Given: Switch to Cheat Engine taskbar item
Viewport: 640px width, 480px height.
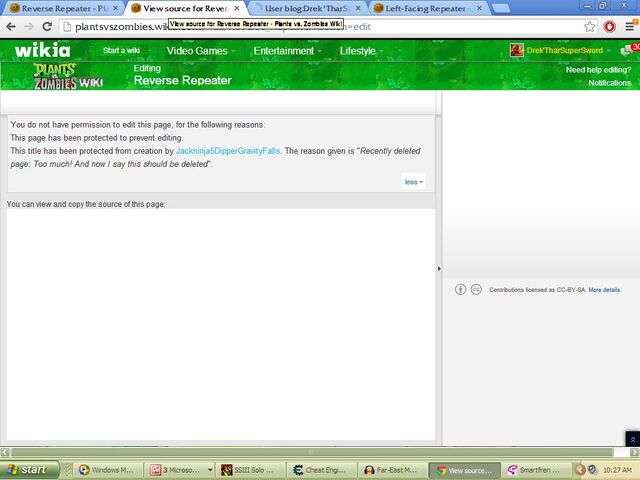Looking at the screenshot, I should click(322, 470).
